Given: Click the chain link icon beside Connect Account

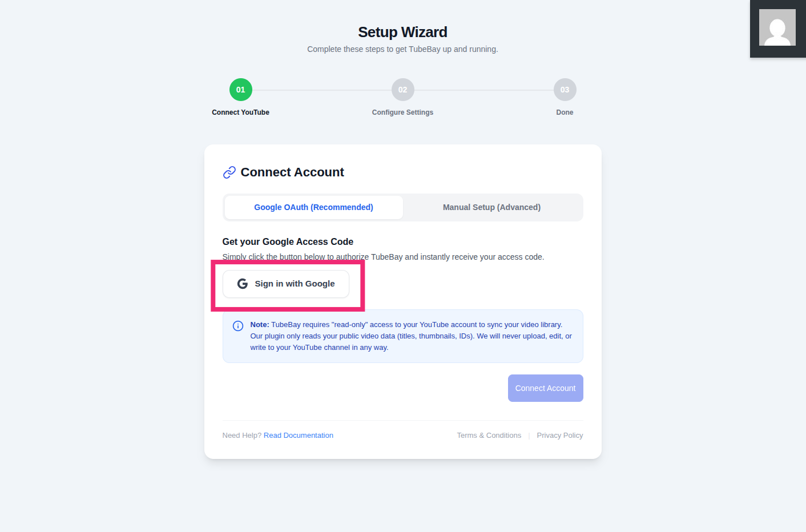Looking at the screenshot, I should [x=229, y=172].
